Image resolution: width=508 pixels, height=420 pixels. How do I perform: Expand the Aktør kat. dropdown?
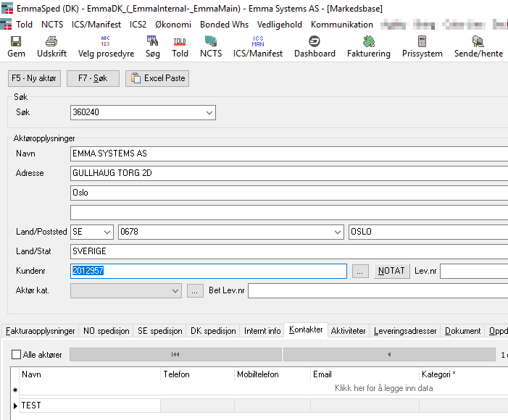(x=175, y=290)
